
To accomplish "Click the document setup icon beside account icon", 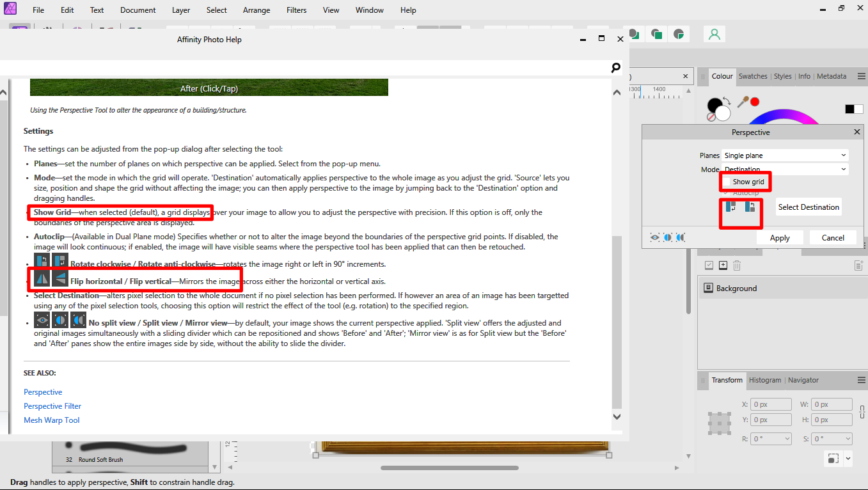I will point(679,33).
